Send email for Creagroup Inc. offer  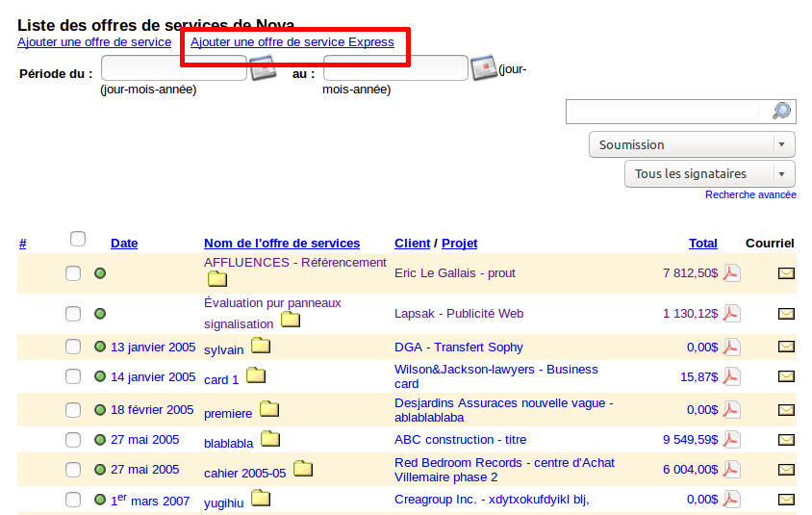click(x=786, y=500)
